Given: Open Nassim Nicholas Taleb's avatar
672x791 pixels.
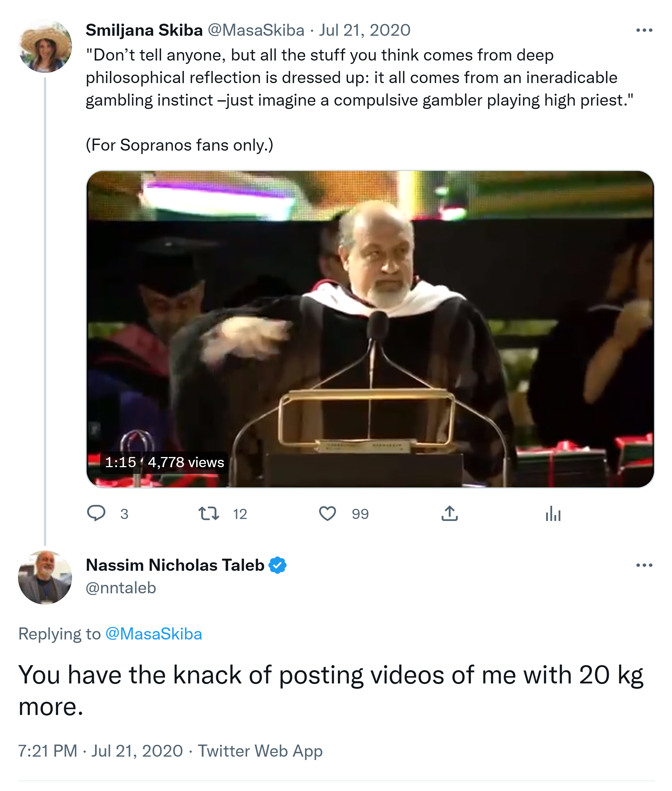Looking at the screenshot, I should pos(45,577).
